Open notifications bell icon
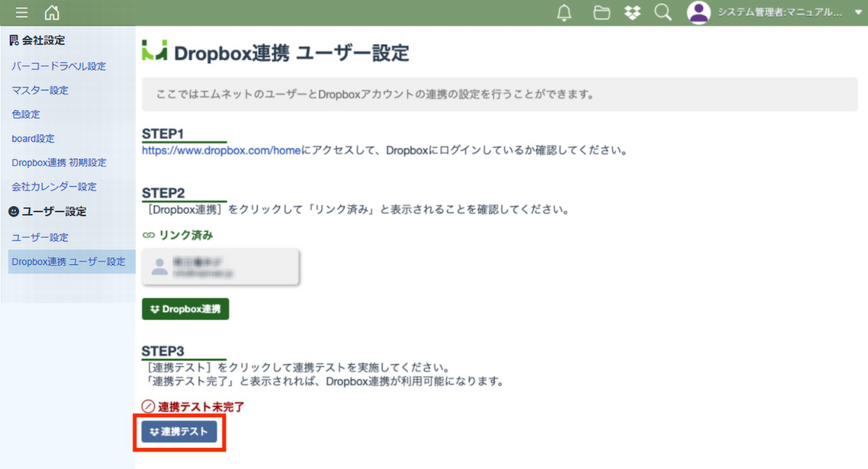Viewport: 868px width, 469px height. coord(564,12)
